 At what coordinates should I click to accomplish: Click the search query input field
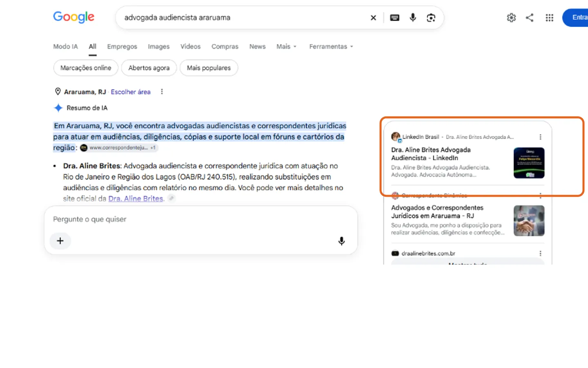click(243, 18)
